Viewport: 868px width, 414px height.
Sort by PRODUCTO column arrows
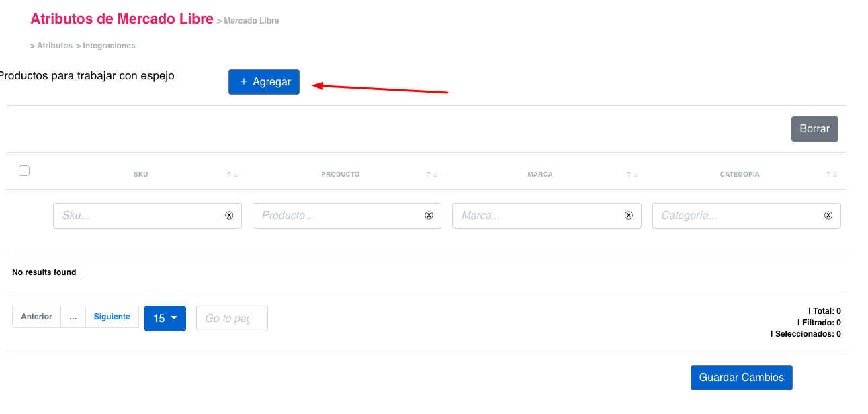click(432, 175)
